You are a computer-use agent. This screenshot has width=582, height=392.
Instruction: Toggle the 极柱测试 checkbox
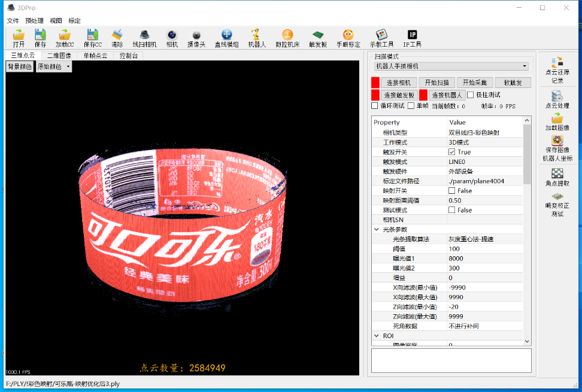point(470,95)
